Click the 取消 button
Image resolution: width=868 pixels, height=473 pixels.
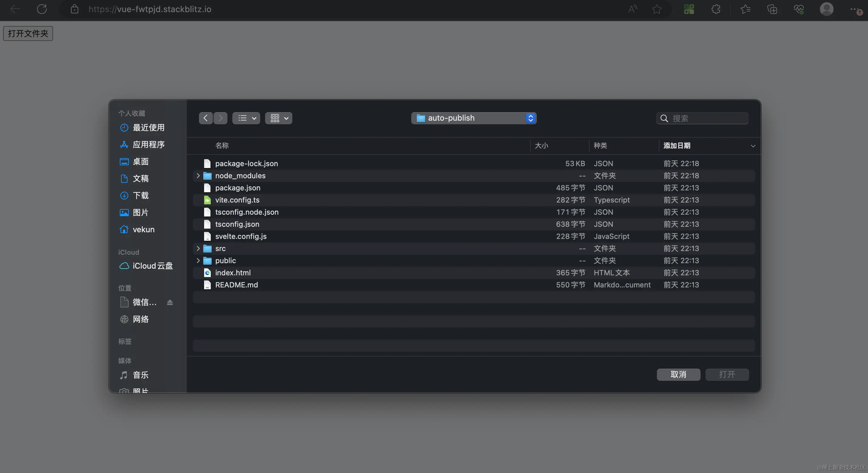(x=678, y=375)
